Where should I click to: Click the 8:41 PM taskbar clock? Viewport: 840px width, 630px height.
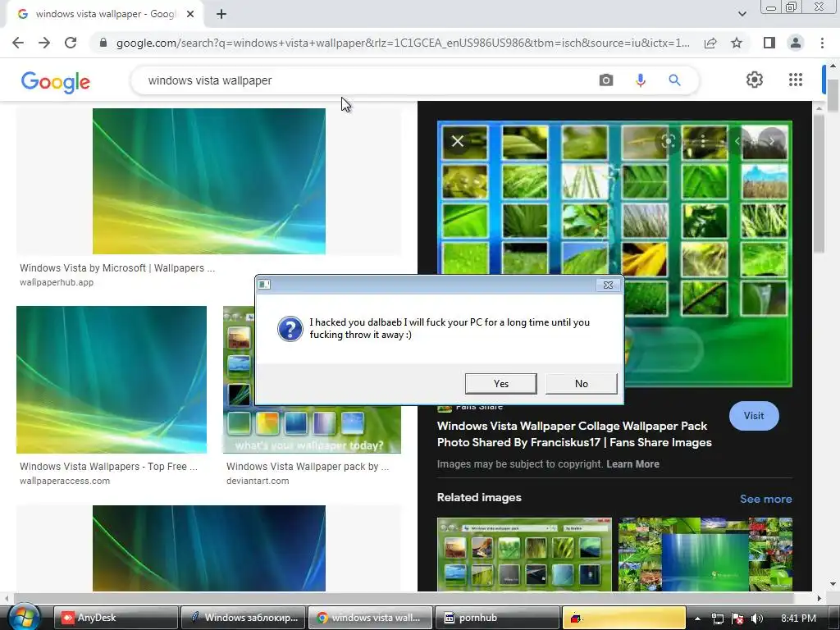[798, 619]
